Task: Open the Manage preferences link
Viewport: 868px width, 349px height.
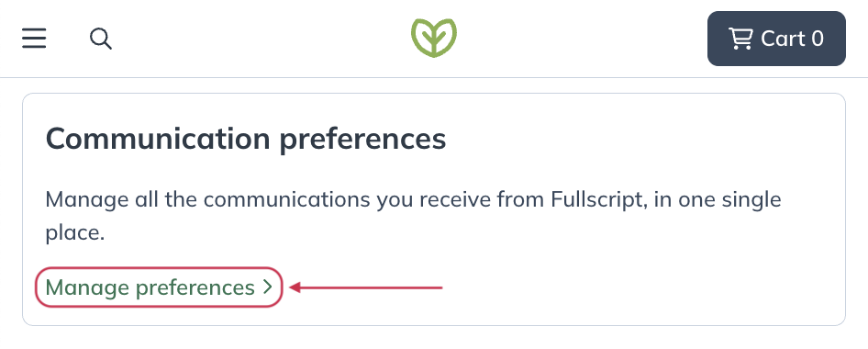Action: (159, 287)
